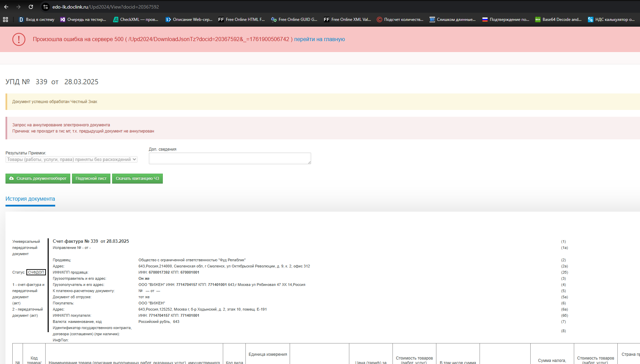Open the apps grid in bookmarks bar

tap(5, 20)
